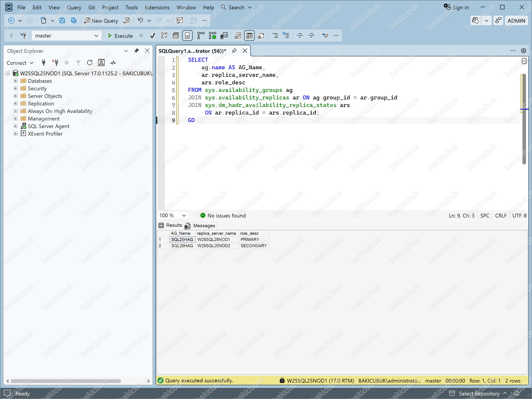Screen dimensions: 532x399
Task: Click the Copilot icon near ADMIN
Action: pyautogui.click(x=475, y=21)
